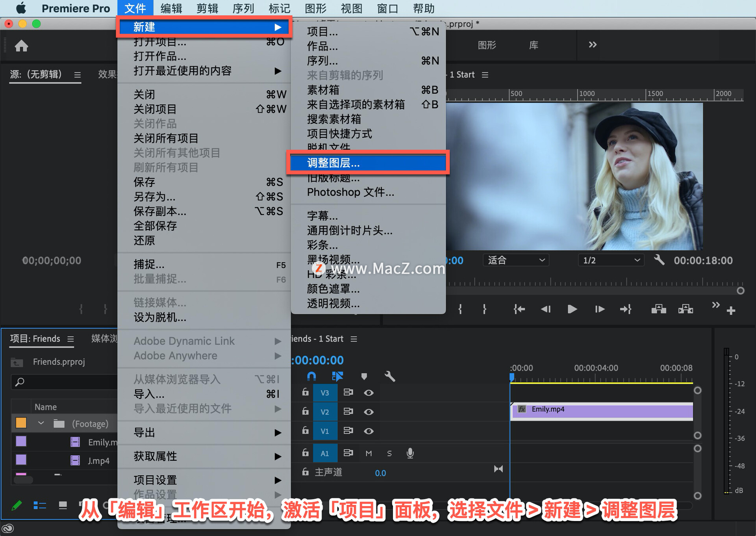Click Play in the program monitor
The height and width of the screenshot is (536, 756).
click(x=572, y=309)
